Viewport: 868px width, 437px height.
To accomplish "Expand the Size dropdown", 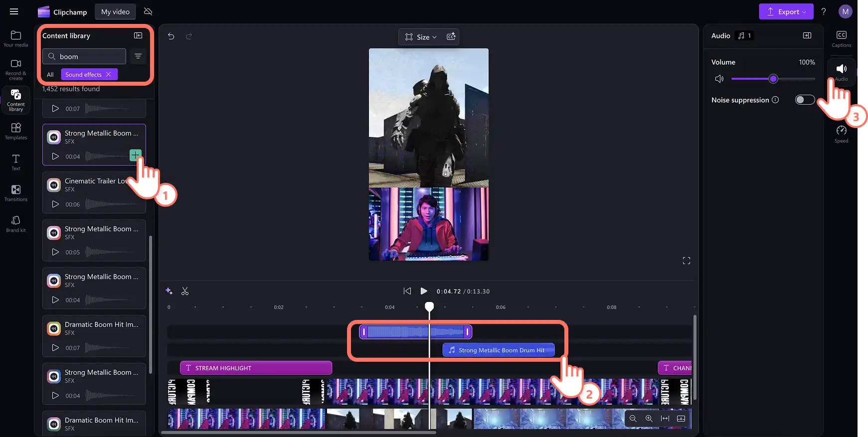I will (x=422, y=37).
